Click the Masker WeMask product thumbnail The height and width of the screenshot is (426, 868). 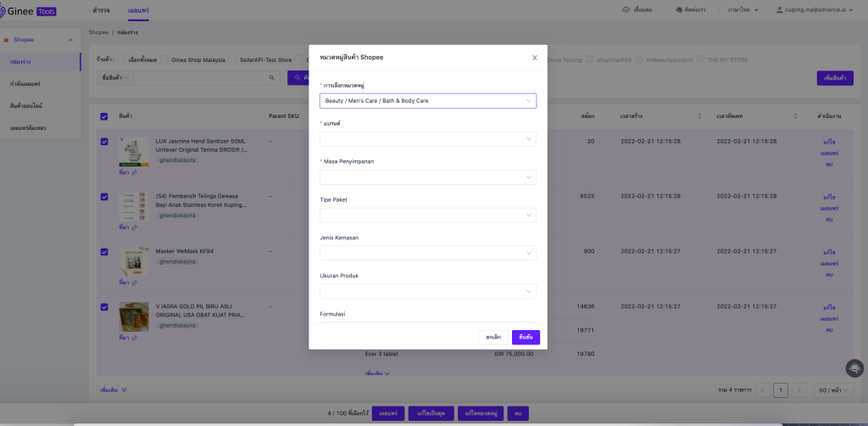coord(134,262)
